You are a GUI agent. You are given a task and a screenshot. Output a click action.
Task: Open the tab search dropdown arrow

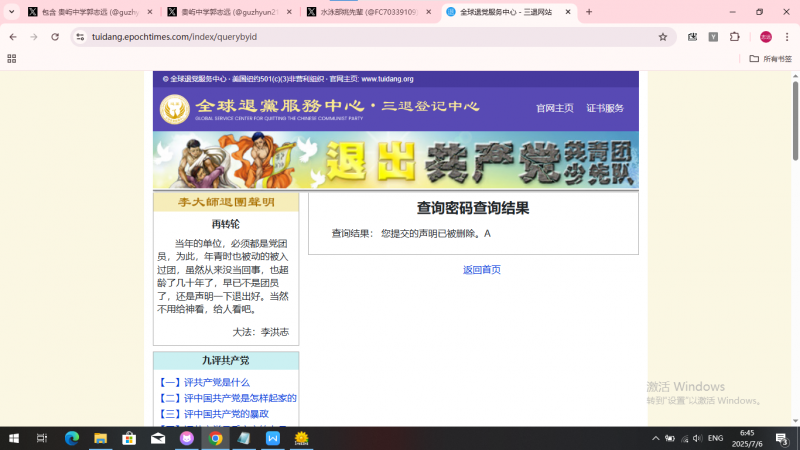coord(11,12)
